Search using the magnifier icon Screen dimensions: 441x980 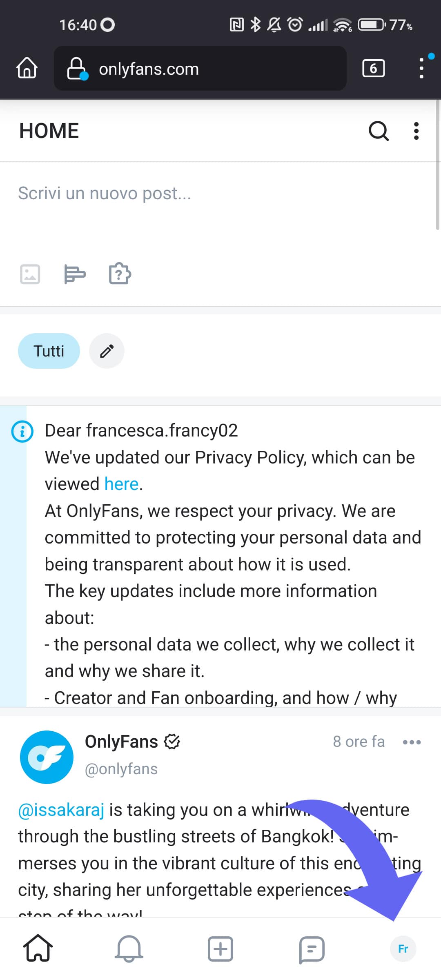(x=379, y=131)
